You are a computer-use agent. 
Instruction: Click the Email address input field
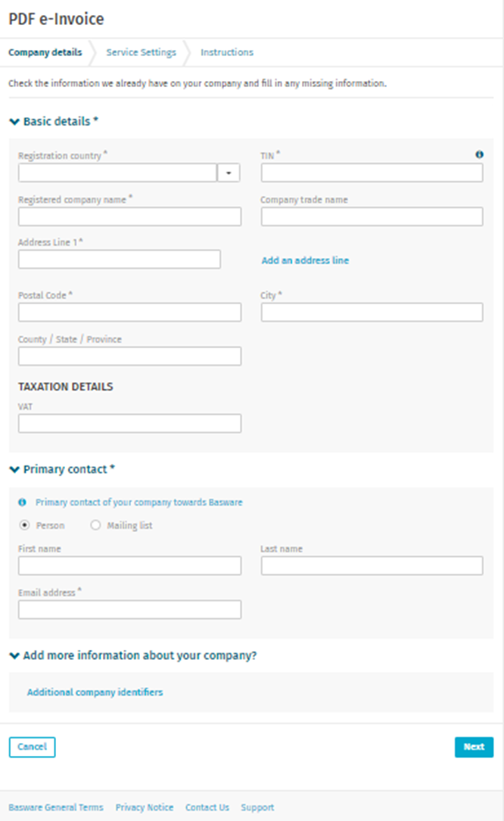click(x=129, y=609)
